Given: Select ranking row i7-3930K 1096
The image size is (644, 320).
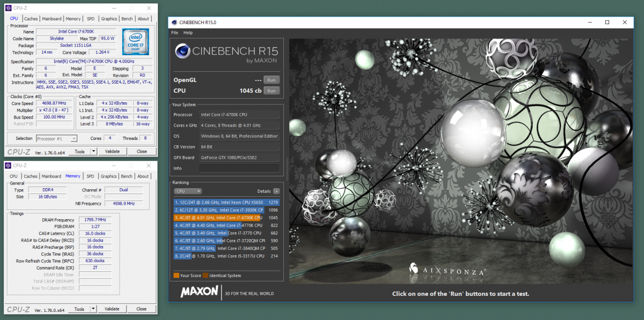Looking at the screenshot, I should pyautogui.click(x=226, y=210).
